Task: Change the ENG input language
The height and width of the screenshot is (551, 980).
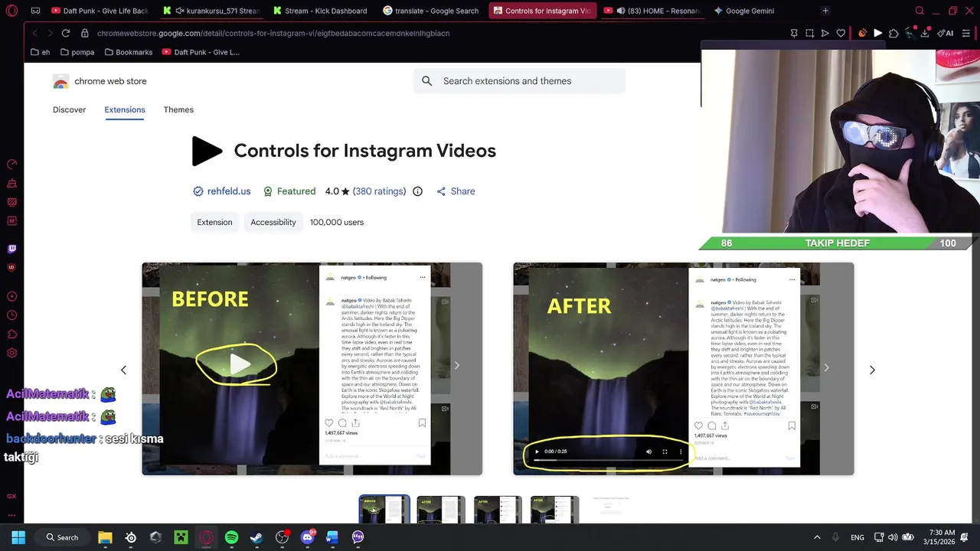Action: coord(857,537)
